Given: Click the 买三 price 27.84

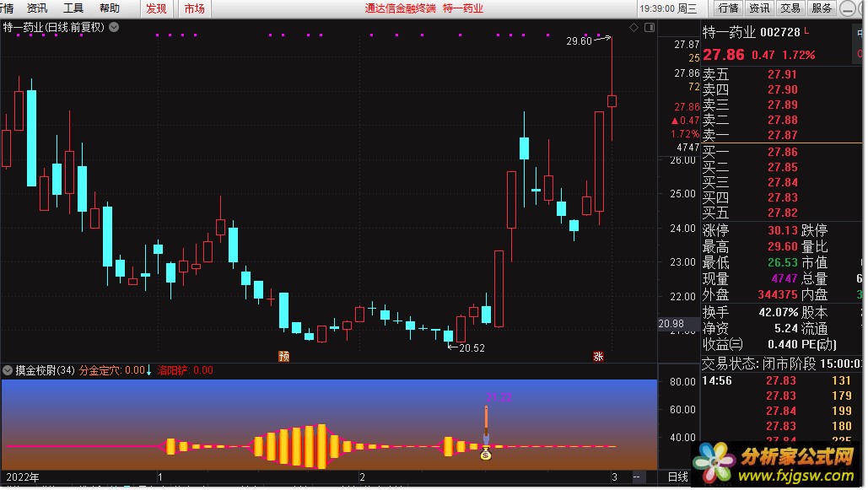Looking at the screenshot, I should [782, 182].
